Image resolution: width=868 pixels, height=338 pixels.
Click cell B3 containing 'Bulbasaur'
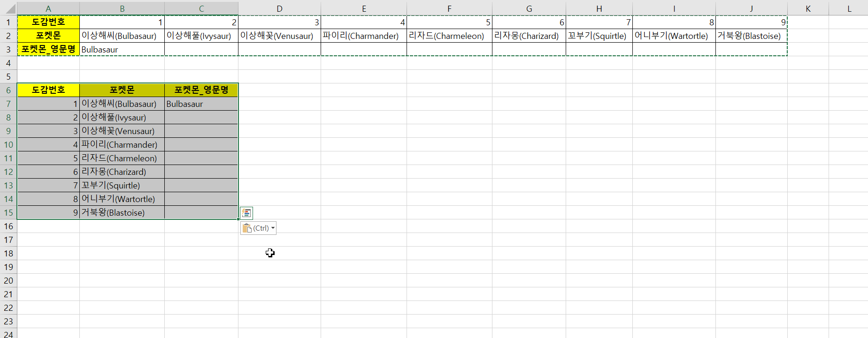(x=122, y=49)
